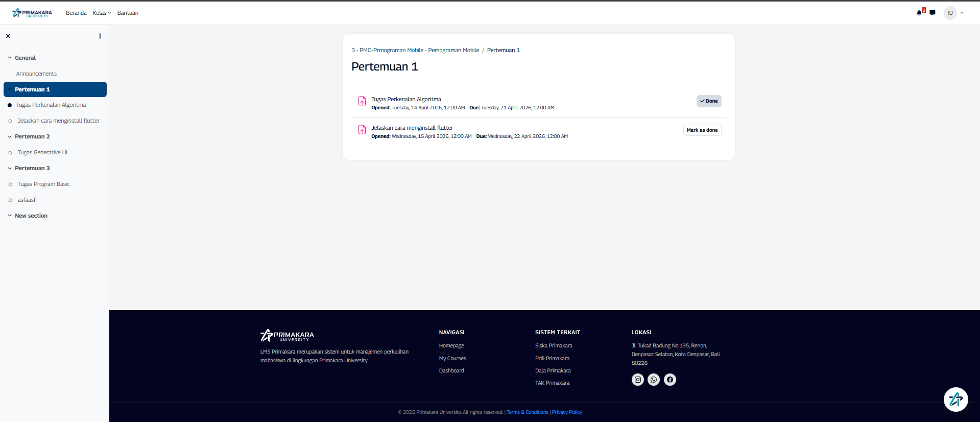Viewport: 980px width, 422px height.
Task: Open the Kelas dropdown menu
Action: 102,13
